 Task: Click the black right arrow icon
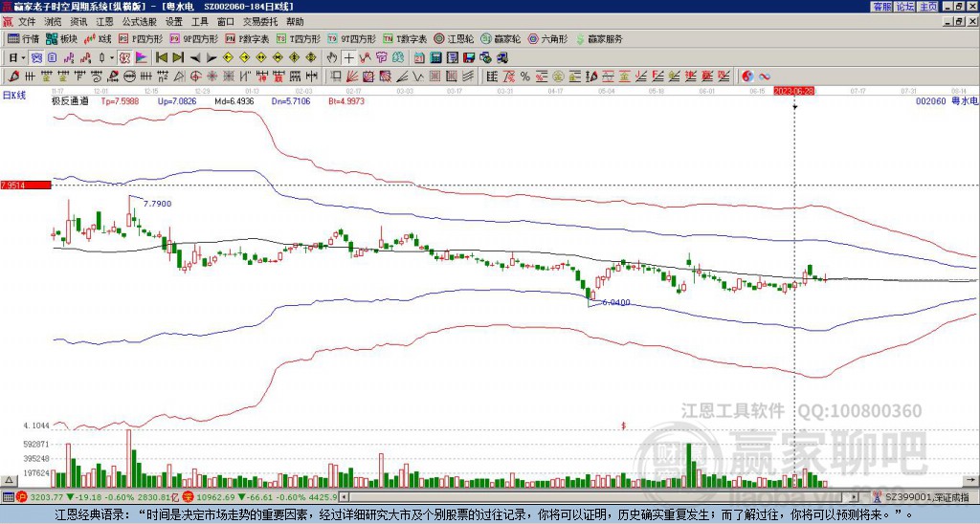tap(212, 58)
